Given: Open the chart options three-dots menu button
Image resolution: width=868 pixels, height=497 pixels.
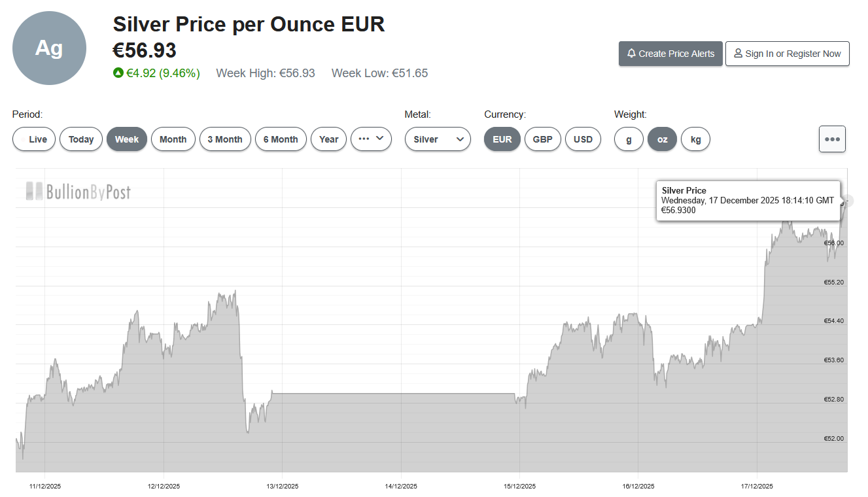Looking at the screenshot, I should [832, 139].
